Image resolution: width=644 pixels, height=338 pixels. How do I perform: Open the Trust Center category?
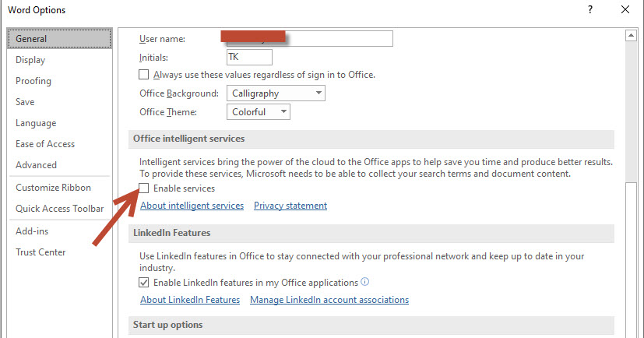[40, 252]
